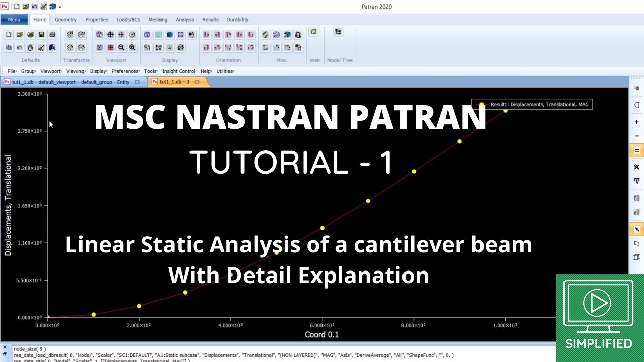Select the hand abort icon in Defaults

tap(30, 48)
